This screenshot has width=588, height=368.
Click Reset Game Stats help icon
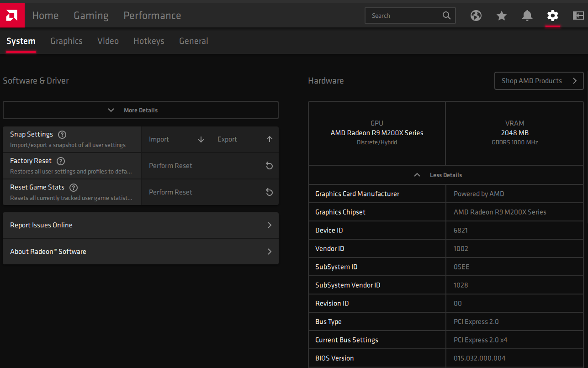click(74, 188)
